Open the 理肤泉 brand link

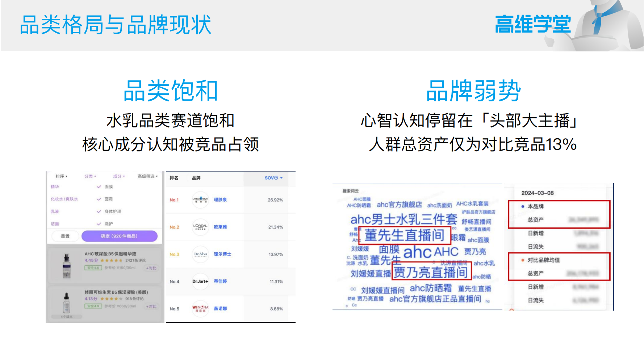pos(220,200)
